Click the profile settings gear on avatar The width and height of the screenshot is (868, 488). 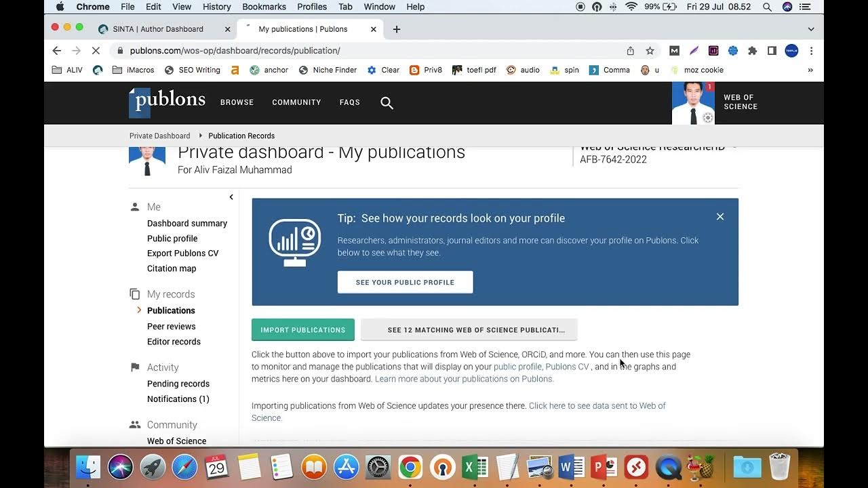pyautogui.click(x=708, y=118)
